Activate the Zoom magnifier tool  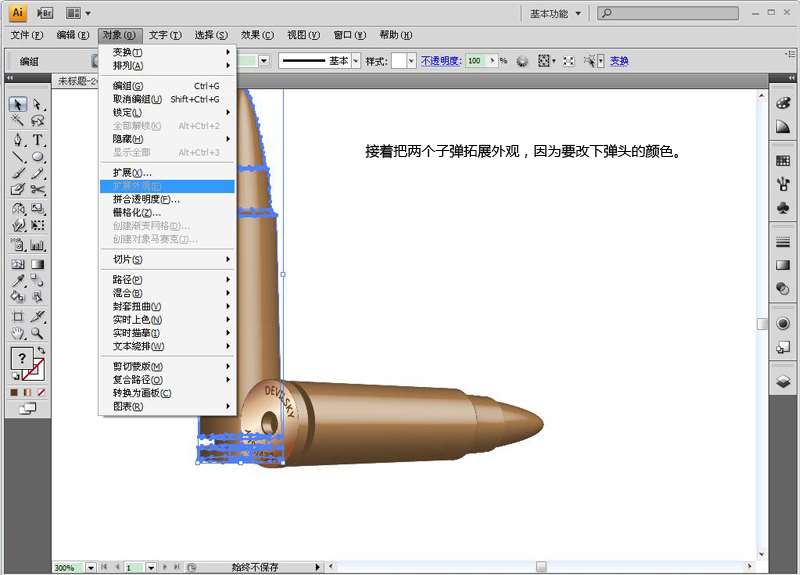38,333
